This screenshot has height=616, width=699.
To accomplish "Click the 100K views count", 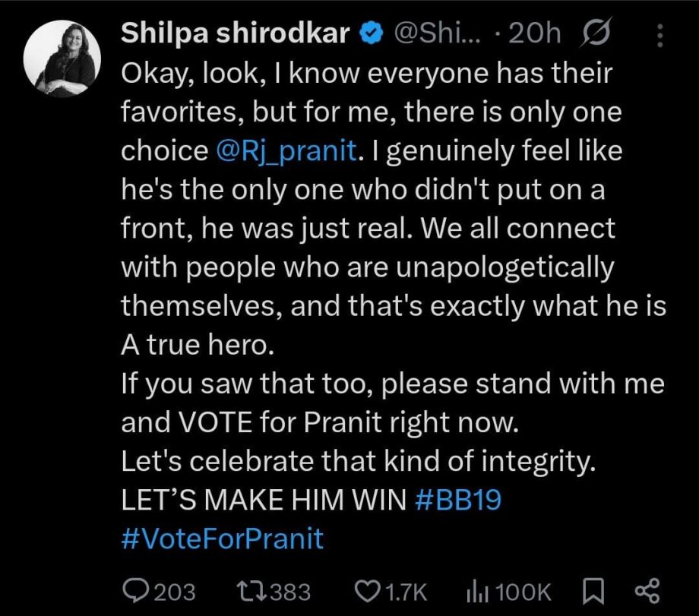I will 521,592.
